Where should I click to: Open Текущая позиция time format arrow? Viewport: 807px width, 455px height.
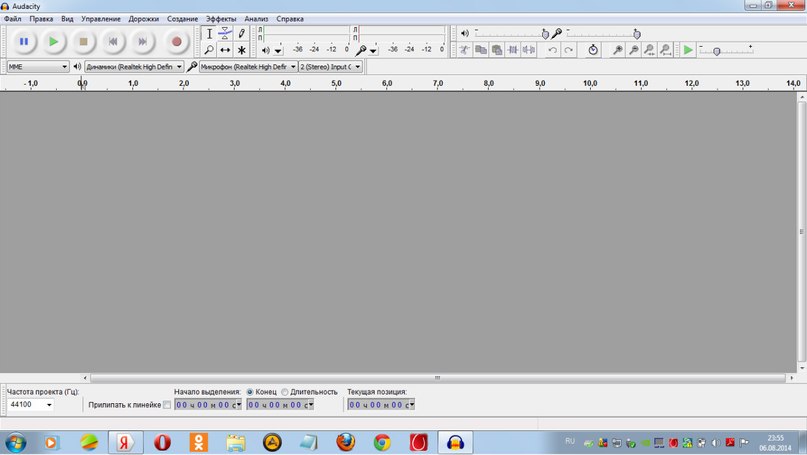[411, 405]
